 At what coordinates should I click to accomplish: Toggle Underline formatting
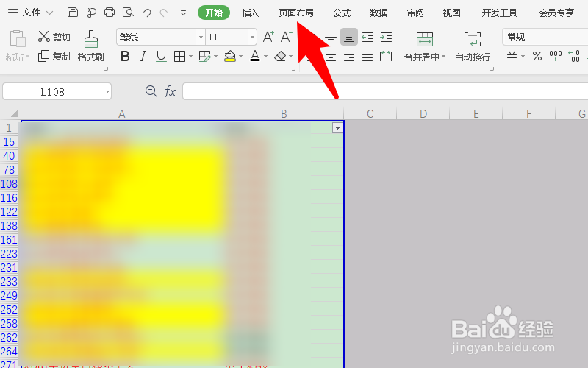tap(161, 57)
